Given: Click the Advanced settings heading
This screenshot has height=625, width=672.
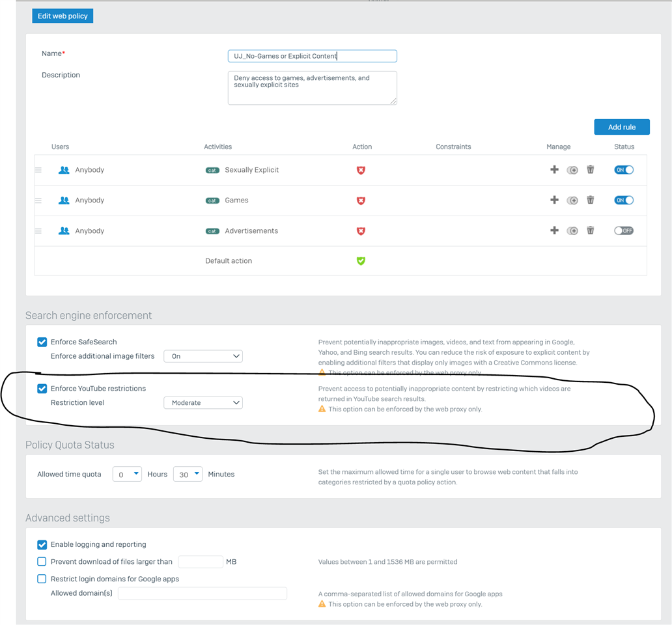Looking at the screenshot, I should [67, 518].
